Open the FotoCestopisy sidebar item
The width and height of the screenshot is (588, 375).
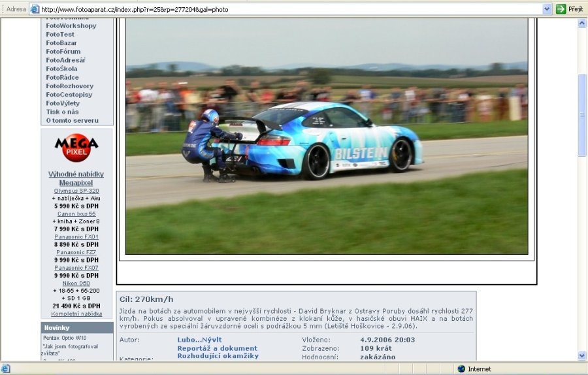[69, 95]
